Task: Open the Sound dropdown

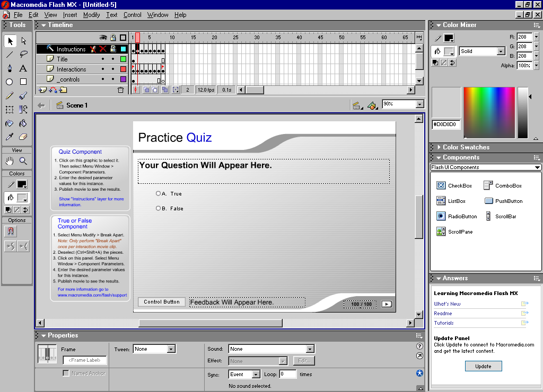Action: click(310, 349)
